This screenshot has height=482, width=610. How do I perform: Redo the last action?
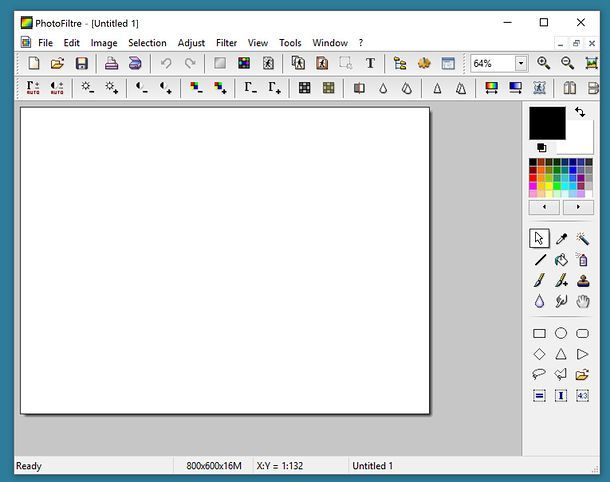point(190,63)
